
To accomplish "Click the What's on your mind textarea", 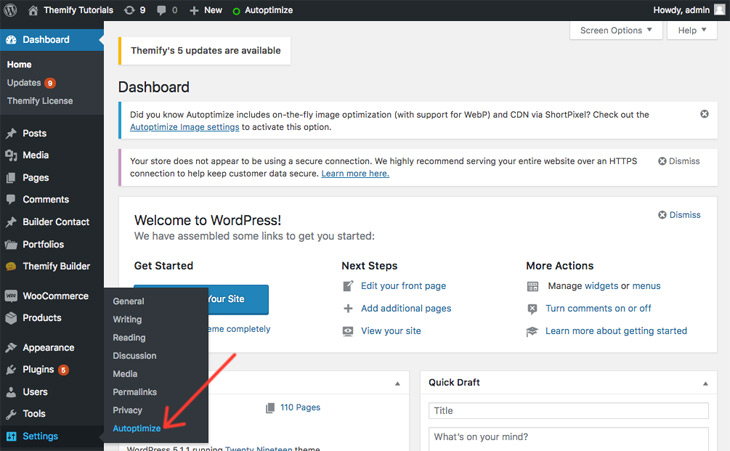I will coord(568,439).
